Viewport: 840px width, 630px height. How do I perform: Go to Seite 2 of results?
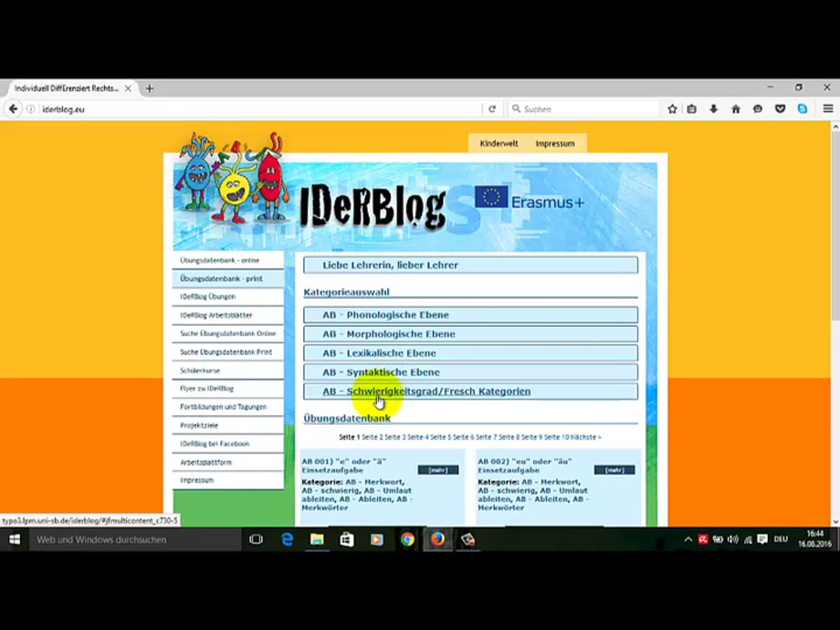372,437
